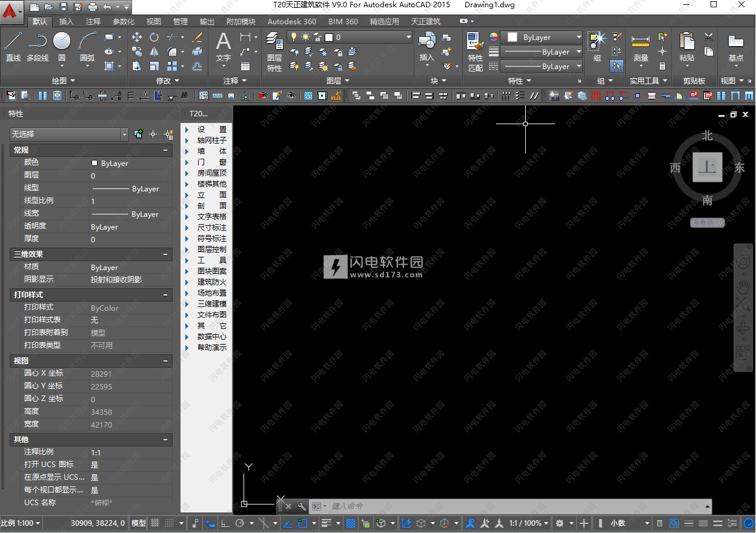The height and width of the screenshot is (533, 756).
Task: Click the 颜色 ByLayer color swatch in properties
Action: (x=94, y=164)
